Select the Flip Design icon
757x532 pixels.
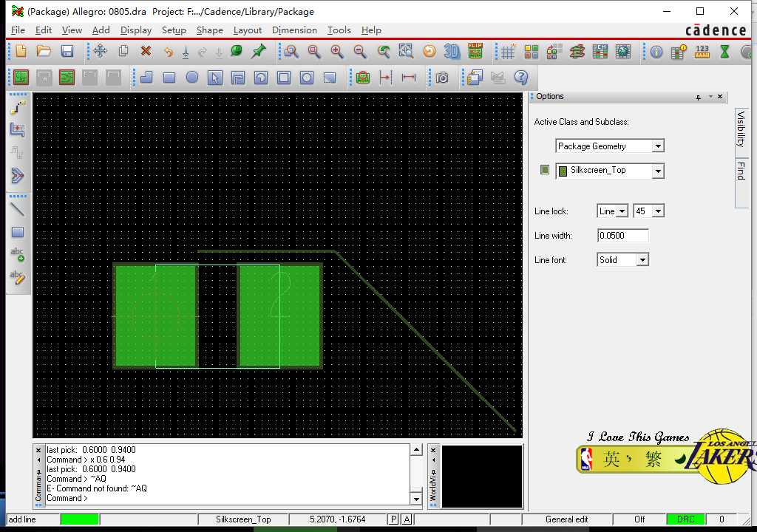(475, 52)
